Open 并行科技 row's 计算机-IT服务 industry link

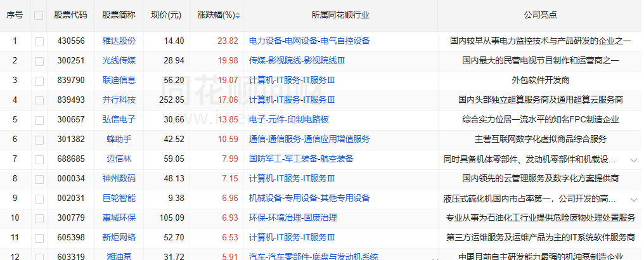pos(292,100)
